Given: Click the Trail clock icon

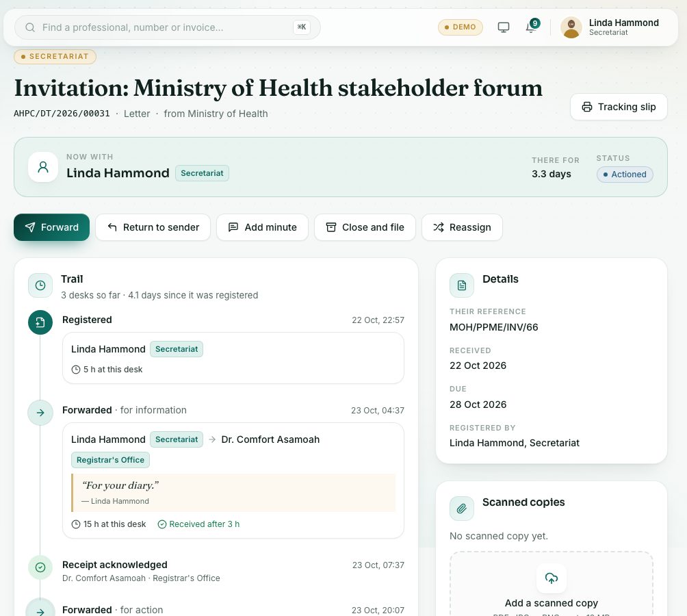Looking at the screenshot, I should pyautogui.click(x=40, y=285).
